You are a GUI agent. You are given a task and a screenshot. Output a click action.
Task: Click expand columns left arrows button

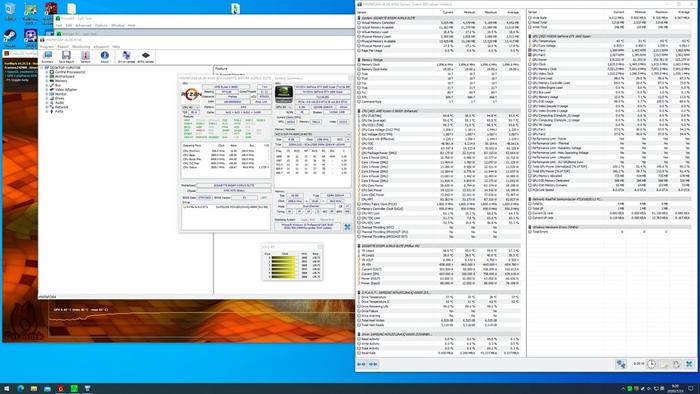[361, 364]
